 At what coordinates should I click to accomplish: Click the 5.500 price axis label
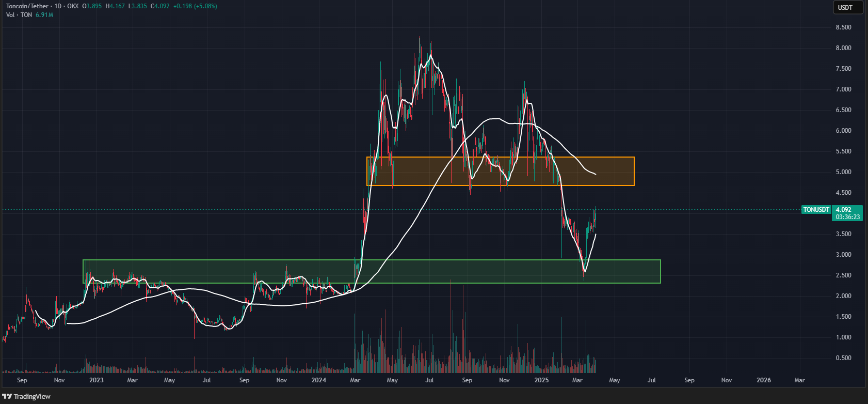843,151
